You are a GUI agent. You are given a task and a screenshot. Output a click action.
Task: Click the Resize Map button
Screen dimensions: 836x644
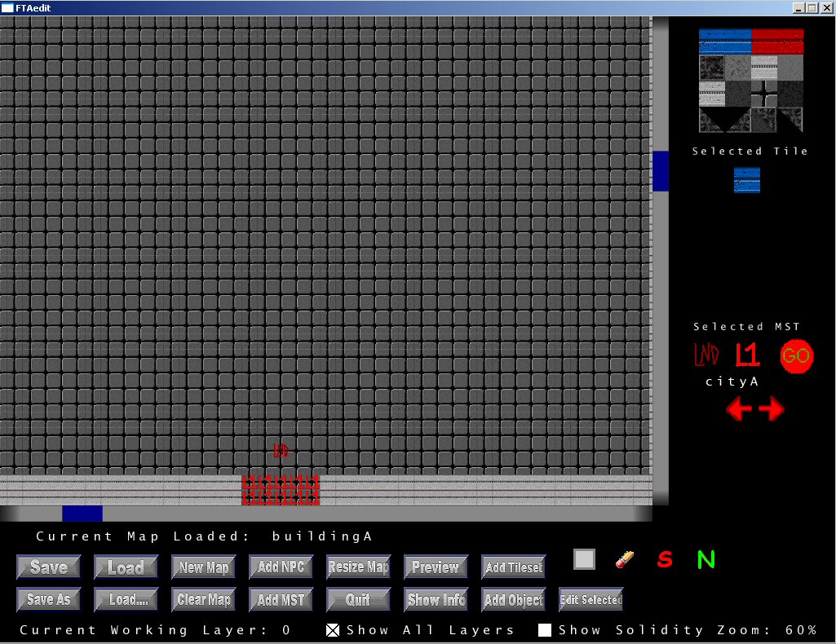[358, 567]
